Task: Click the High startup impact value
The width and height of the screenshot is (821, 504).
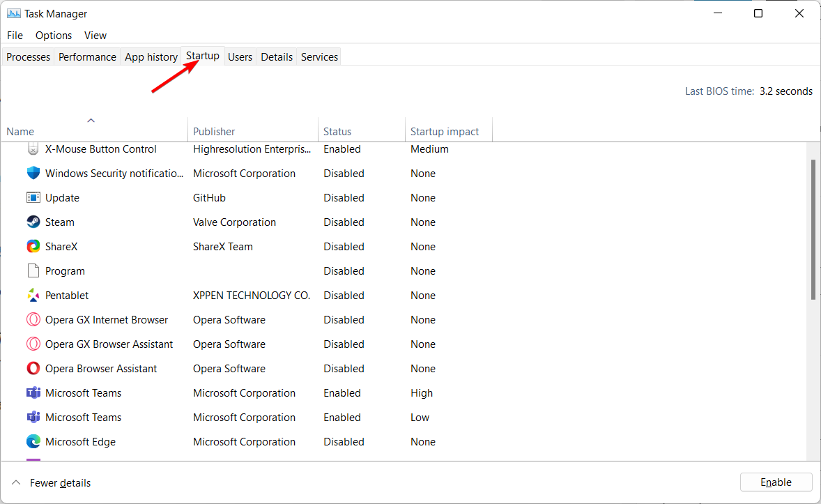Action: point(422,393)
